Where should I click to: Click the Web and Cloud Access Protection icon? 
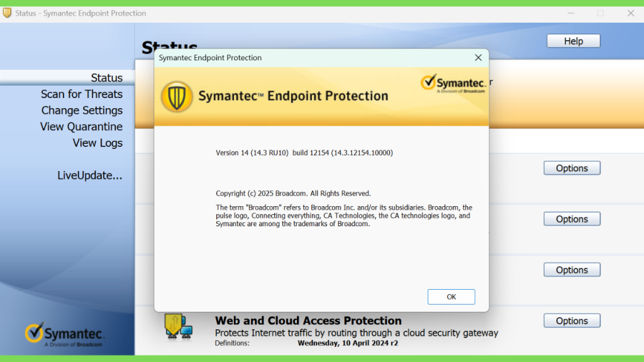coord(178,327)
